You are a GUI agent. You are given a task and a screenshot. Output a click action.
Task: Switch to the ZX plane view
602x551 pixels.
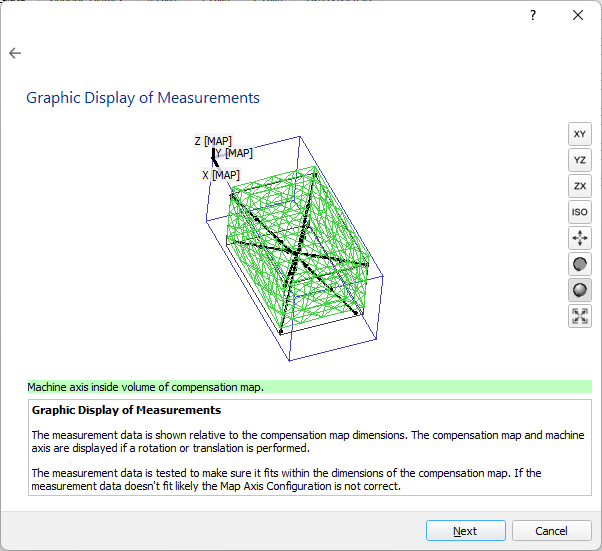(580, 186)
